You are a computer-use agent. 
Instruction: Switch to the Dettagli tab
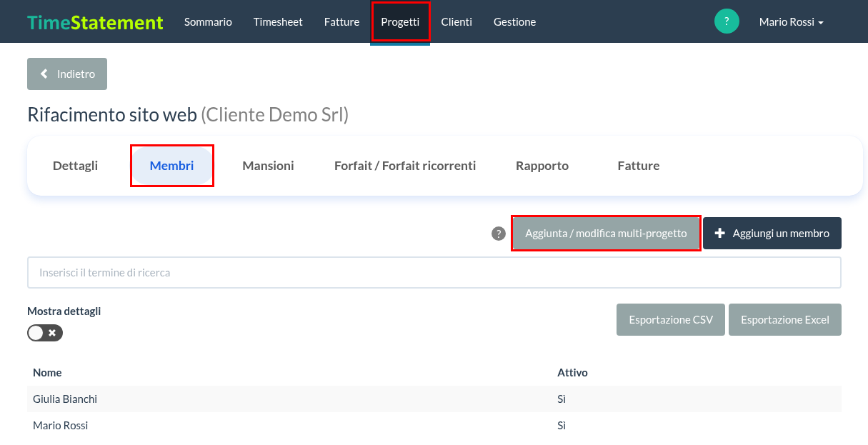76,166
